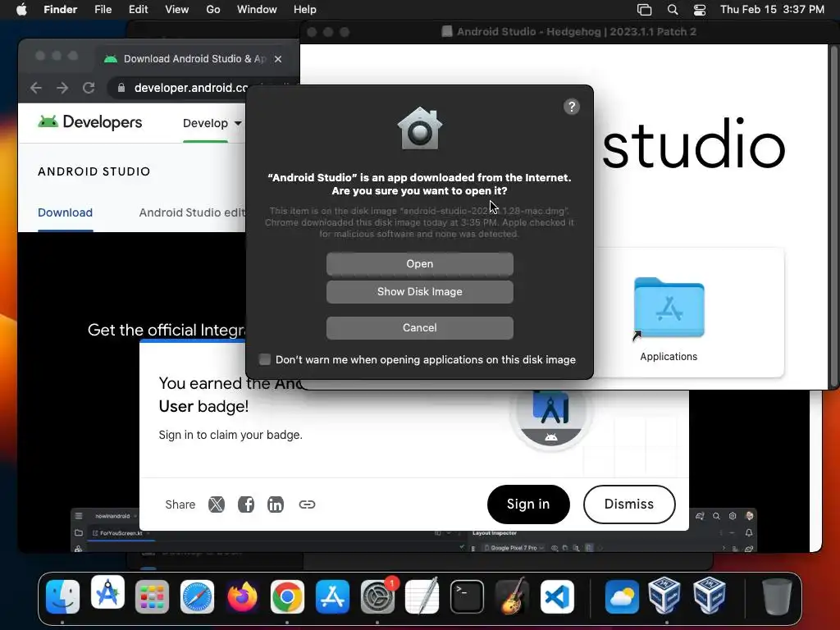Open Control Center in menu bar
840x630 pixels.
coord(700,10)
